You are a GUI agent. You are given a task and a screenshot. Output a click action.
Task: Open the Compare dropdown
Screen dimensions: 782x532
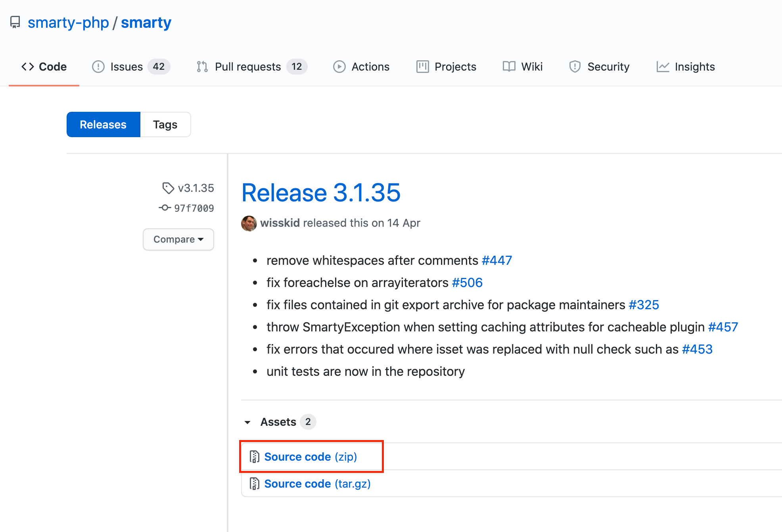pos(178,239)
